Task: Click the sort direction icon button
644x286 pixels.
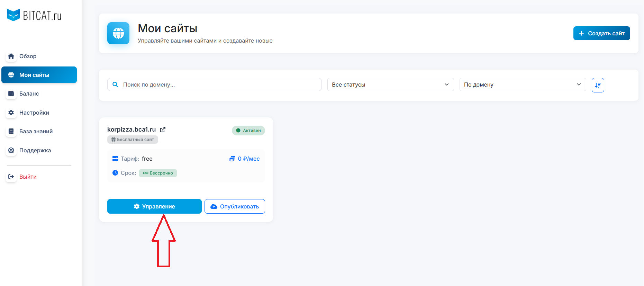Action: [598, 85]
